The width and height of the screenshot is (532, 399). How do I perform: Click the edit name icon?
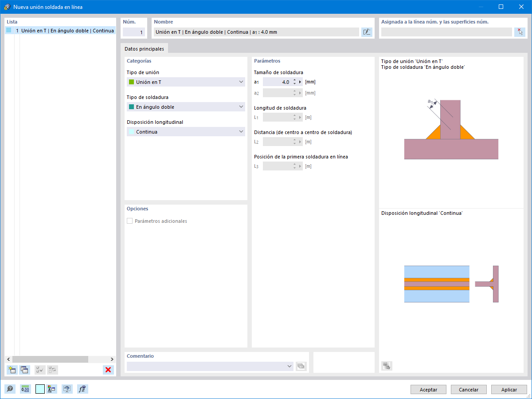pyautogui.click(x=367, y=32)
